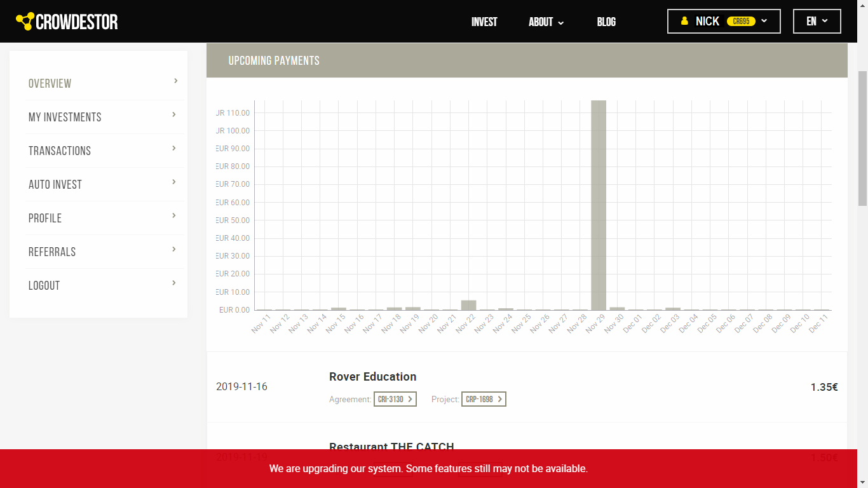Expand the About menu
The height and width of the screenshot is (488, 868).
tap(546, 22)
